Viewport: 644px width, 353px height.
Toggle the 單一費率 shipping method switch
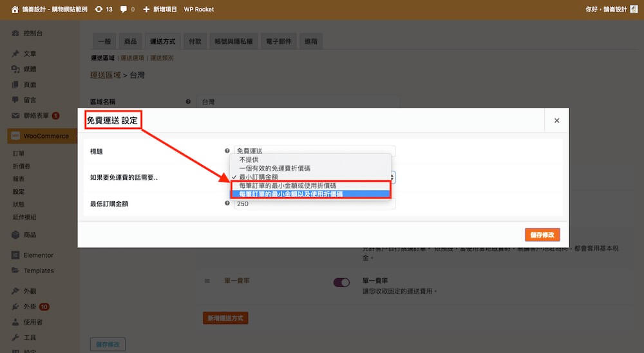(341, 282)
